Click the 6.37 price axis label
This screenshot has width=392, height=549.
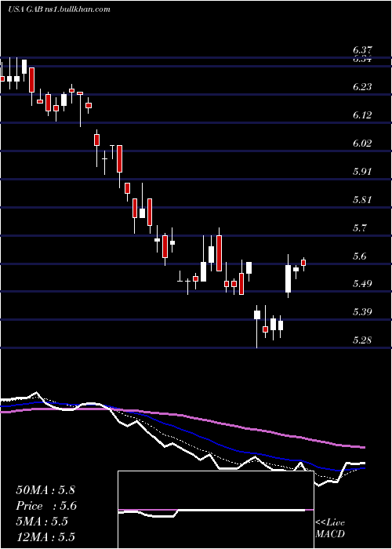click(x=362, y=51)
